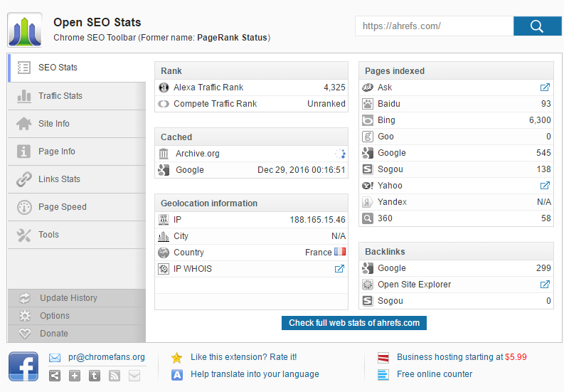Click the share icon
Screen dimensions: 564x392
tap(55, 376)
